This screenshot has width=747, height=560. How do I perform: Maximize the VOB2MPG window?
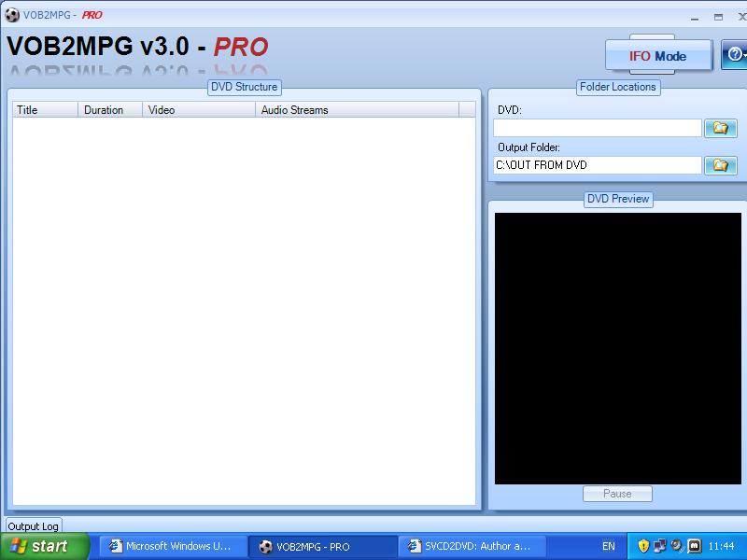pos(718,18)
